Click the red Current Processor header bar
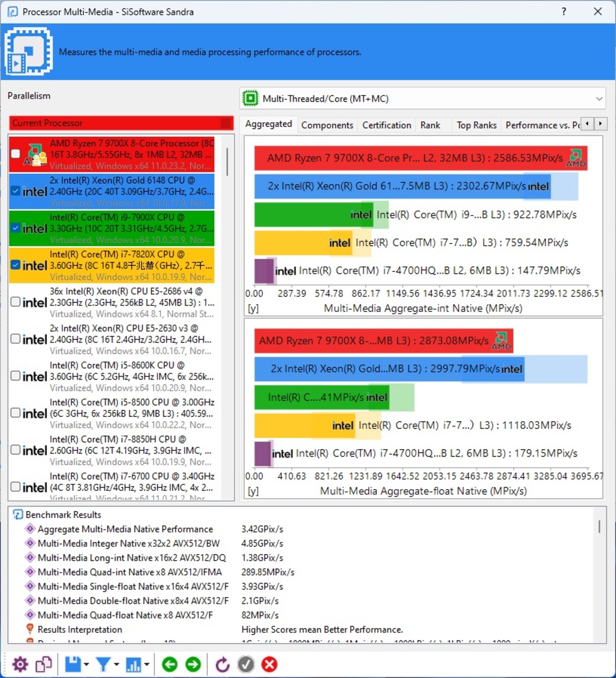 click(x=122, y=123)
